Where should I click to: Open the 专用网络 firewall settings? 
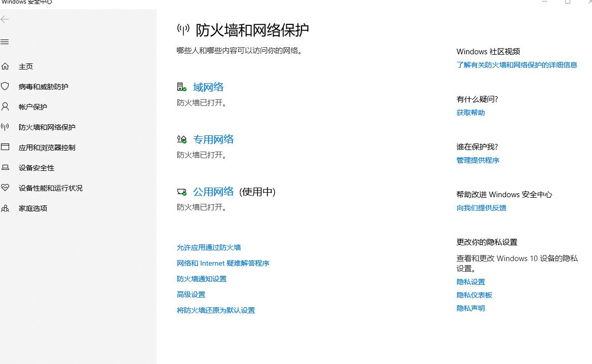[x=213, y=139]
